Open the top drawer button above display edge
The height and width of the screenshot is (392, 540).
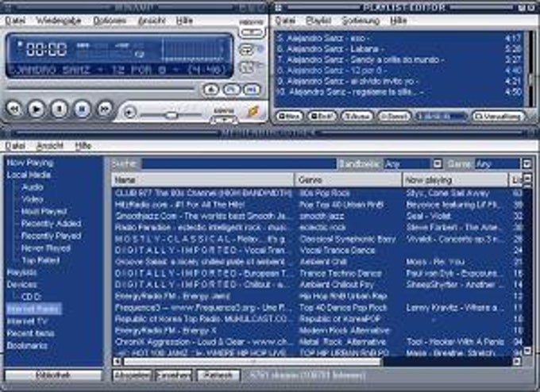tap(251, 32)
